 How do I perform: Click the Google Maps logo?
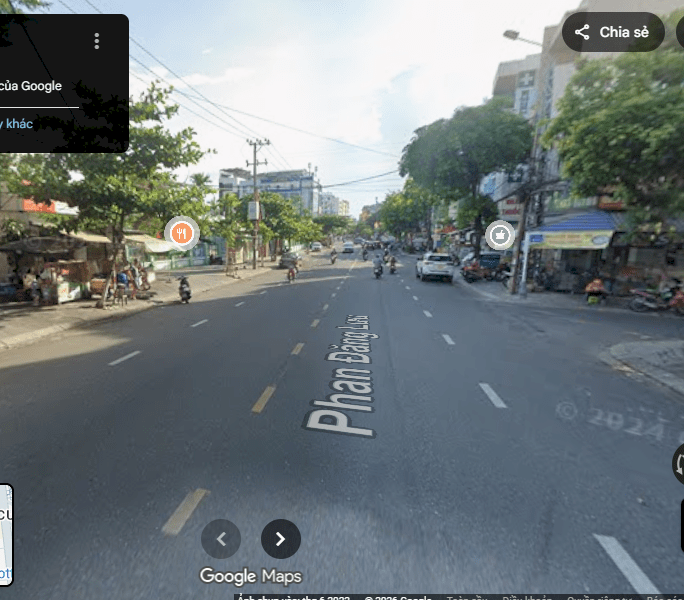(x=250, y=576)
